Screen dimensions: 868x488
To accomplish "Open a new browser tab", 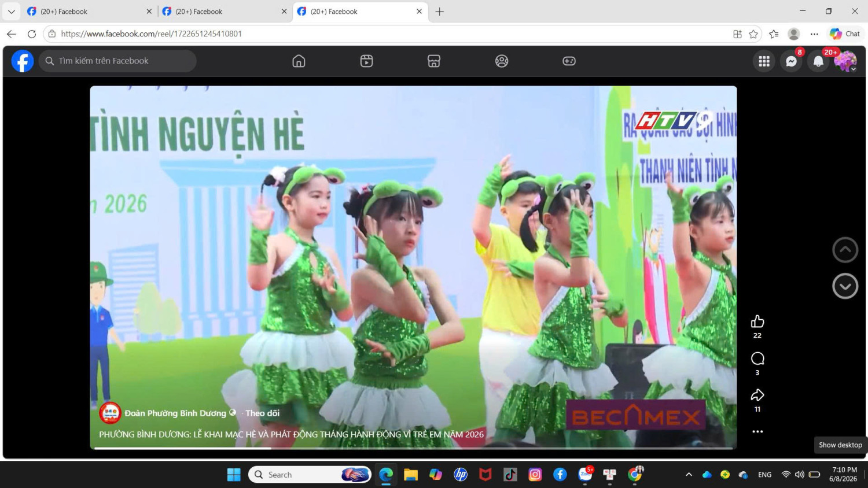I will 440,12.
